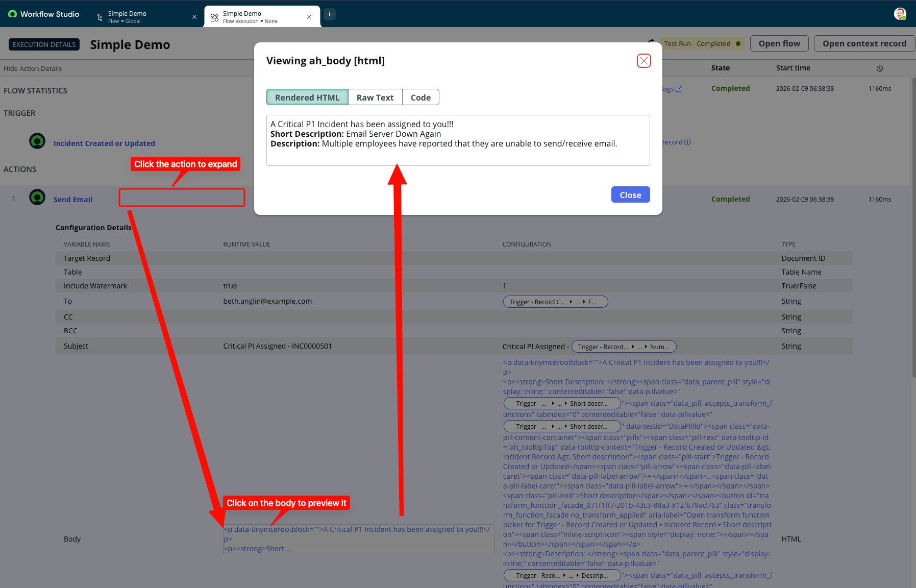This screenshot has height=588, width=916.
Task: Click the external link icon beside logs
Action: click(x=679, y=89)
